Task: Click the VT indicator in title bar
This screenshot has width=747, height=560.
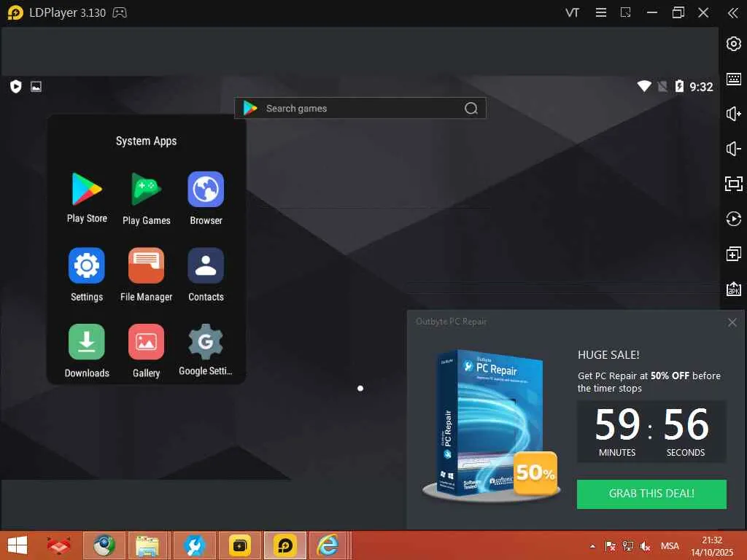Action: point(572,13)
